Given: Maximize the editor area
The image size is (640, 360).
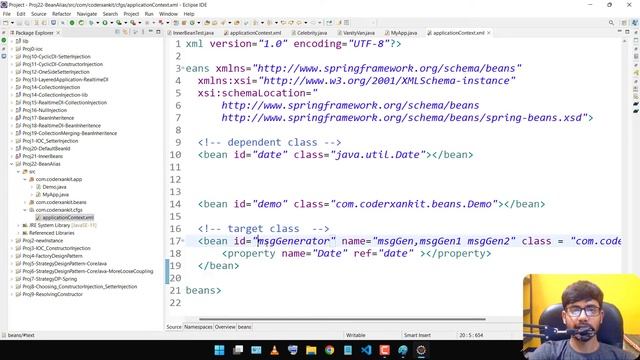Looking at the screenshot, I should pos(627,32).
